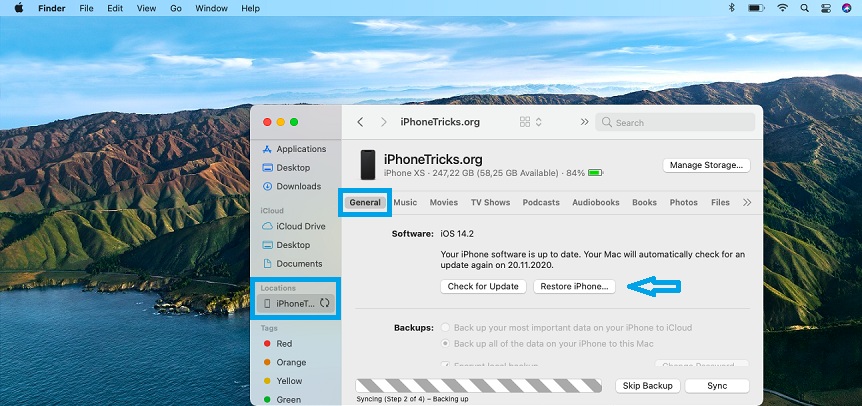Open iCloud Drive in sidebar
The image size is (862, 406).
[x=294, y=226]
